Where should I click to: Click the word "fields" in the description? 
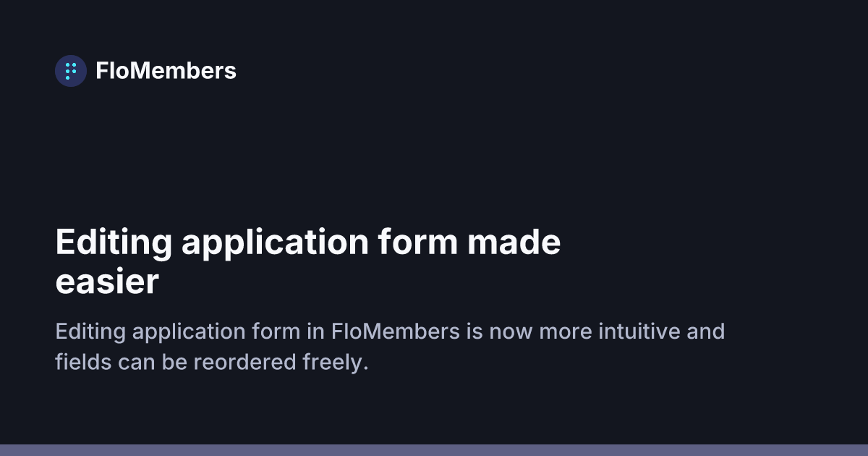pos(83,363)
